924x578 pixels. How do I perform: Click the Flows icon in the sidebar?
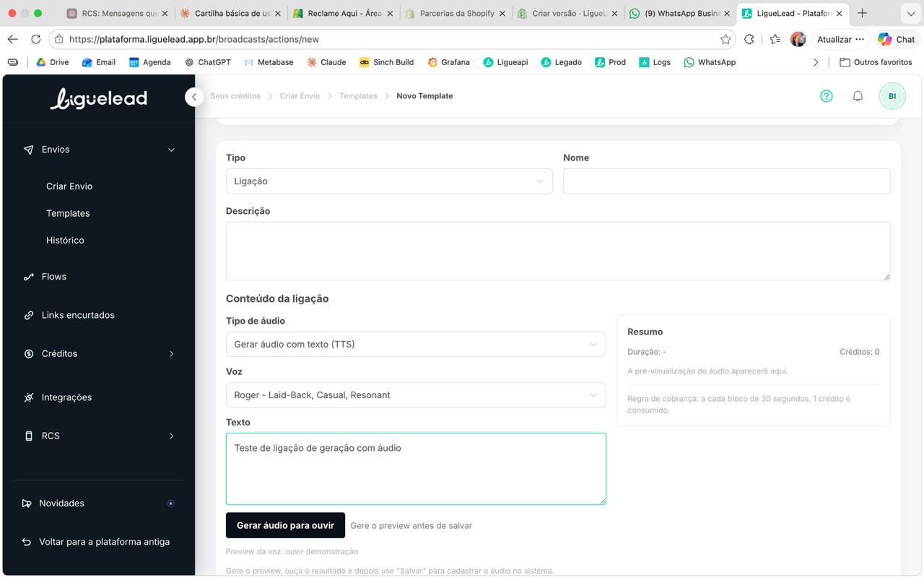coord(28,277)
